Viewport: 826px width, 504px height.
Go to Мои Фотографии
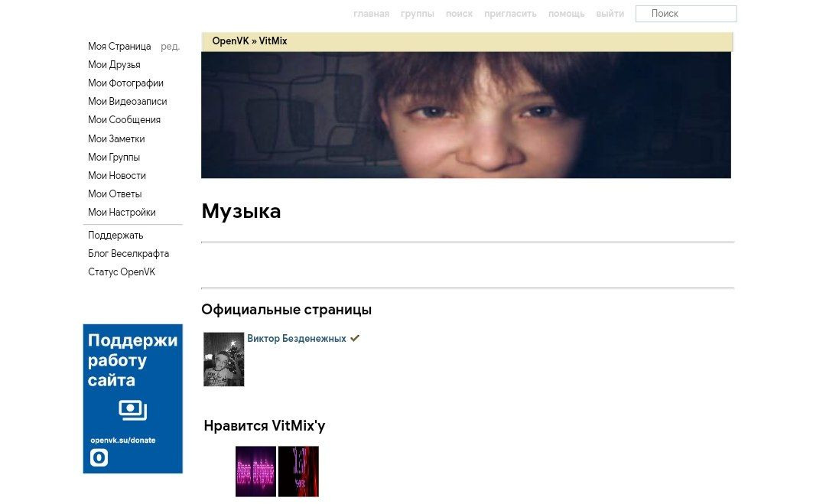pyautogui.click(x=126, y=83)
